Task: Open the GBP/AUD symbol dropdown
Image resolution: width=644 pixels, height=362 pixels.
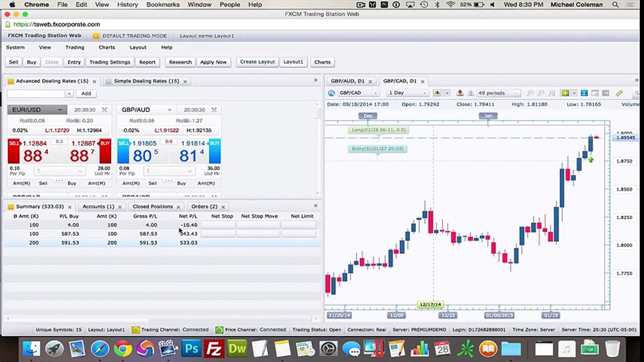Action: pos(169,110)
